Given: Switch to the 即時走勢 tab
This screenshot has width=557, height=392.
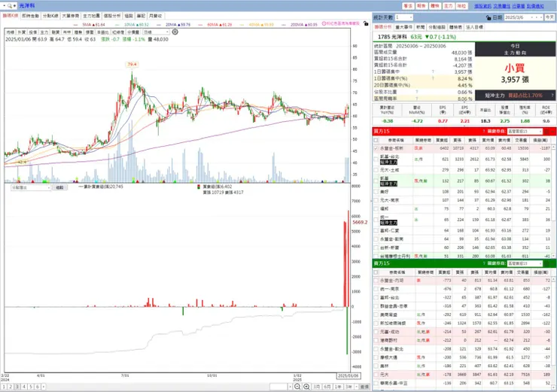Looking at the screenshot, I should click(30, 16).
